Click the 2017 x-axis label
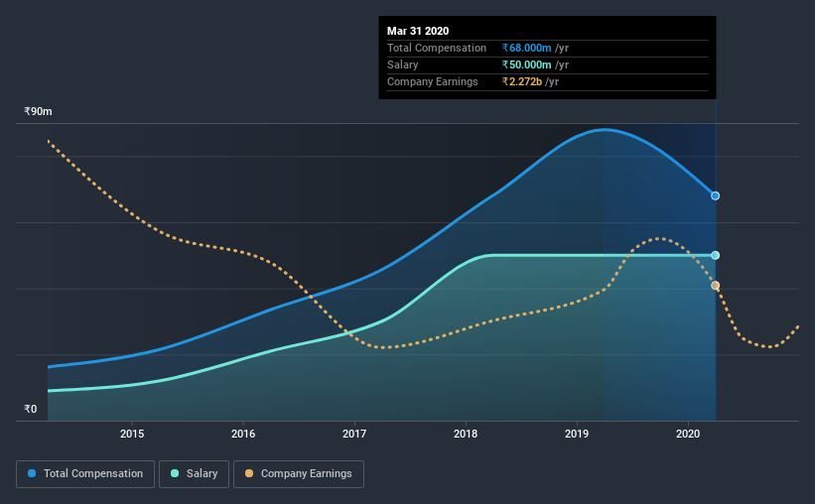This screenshot has height=504, width=815. (x=354, y=434)
